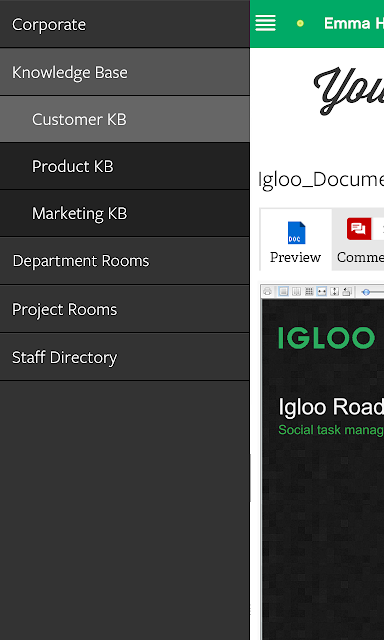Viewport: 384px width, 640px height.
Task: Click the print icon in viewer toolbar
Action: coord(267,291)
